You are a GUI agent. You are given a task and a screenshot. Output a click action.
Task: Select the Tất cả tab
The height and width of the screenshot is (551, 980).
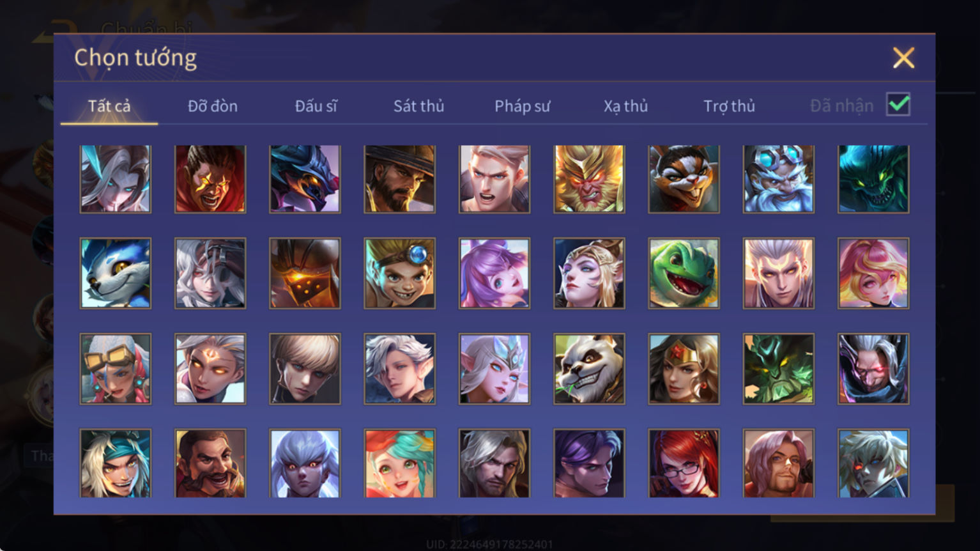click(x=109, y=106)
